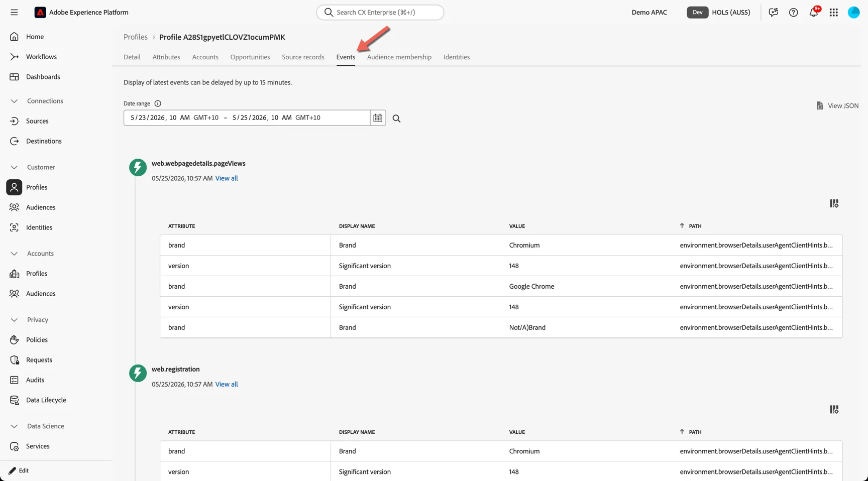Click the View JSON button
Viewport: 868px width, 481px height.
(837, 105)
